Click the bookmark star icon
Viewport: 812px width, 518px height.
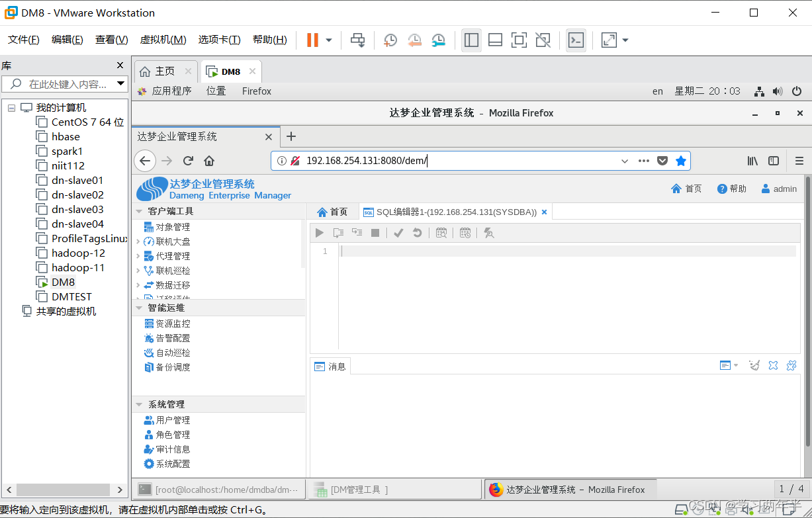681,161
